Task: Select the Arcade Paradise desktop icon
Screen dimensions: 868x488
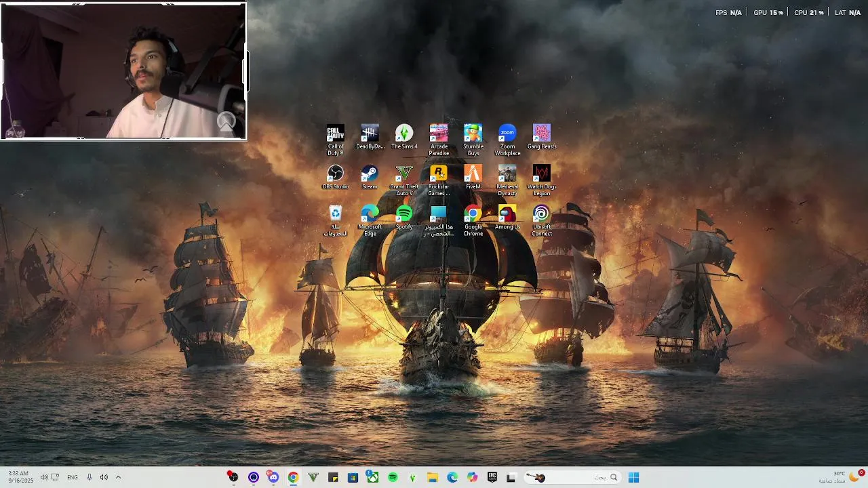Action: pyautogui.click(x=439, y=140)
